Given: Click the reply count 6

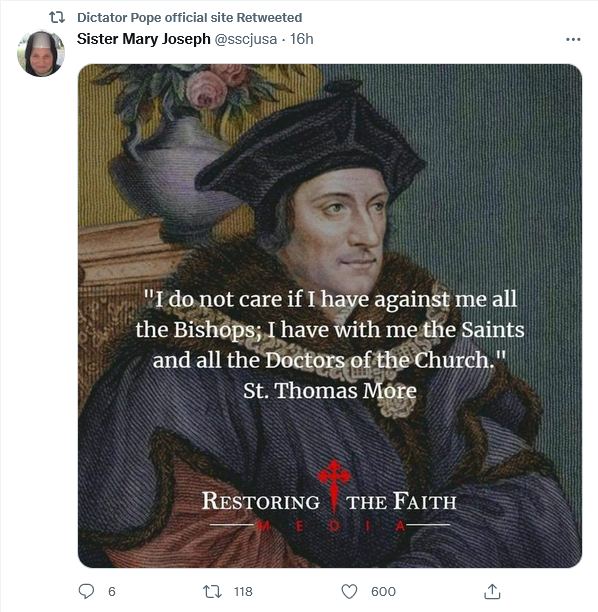Looking at the screenshot, I should coord(112,592).
